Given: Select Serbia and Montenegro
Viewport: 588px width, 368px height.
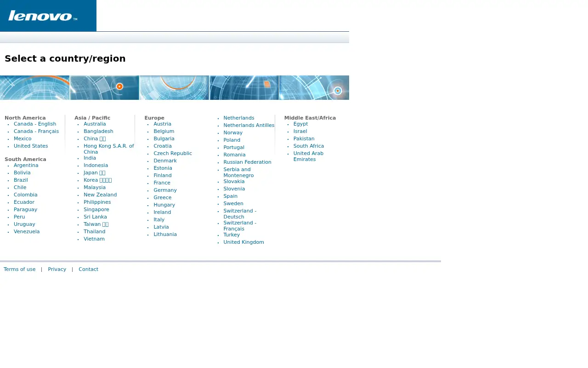Looking at the screenshot, I should [238, 172].
